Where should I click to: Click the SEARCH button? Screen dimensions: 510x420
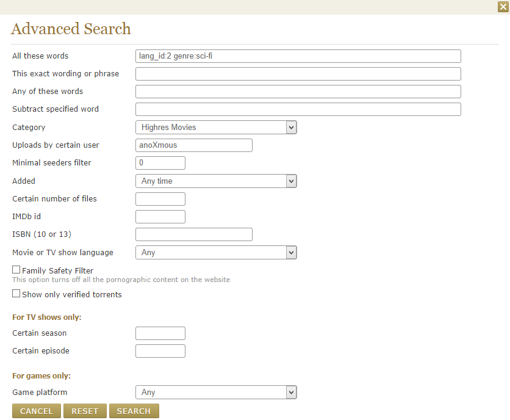pos(134,411)
